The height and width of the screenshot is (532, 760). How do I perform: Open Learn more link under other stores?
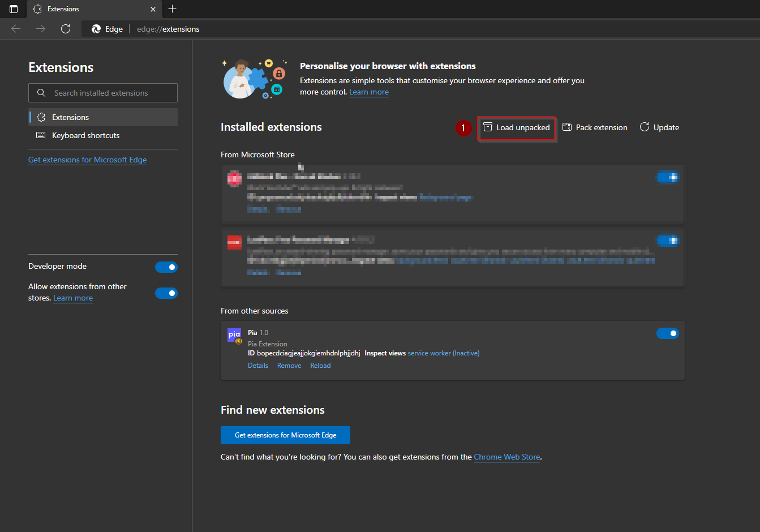tap(73, 298)
